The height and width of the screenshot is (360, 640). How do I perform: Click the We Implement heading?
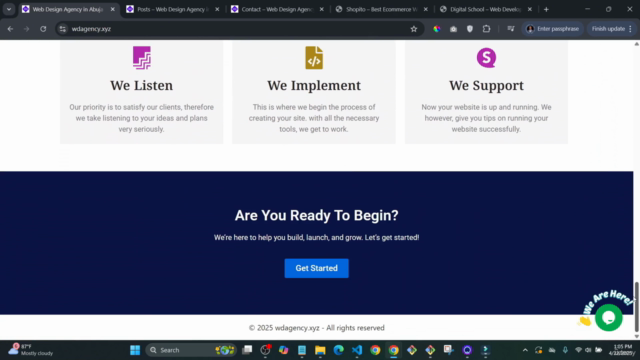coord(314,85)
